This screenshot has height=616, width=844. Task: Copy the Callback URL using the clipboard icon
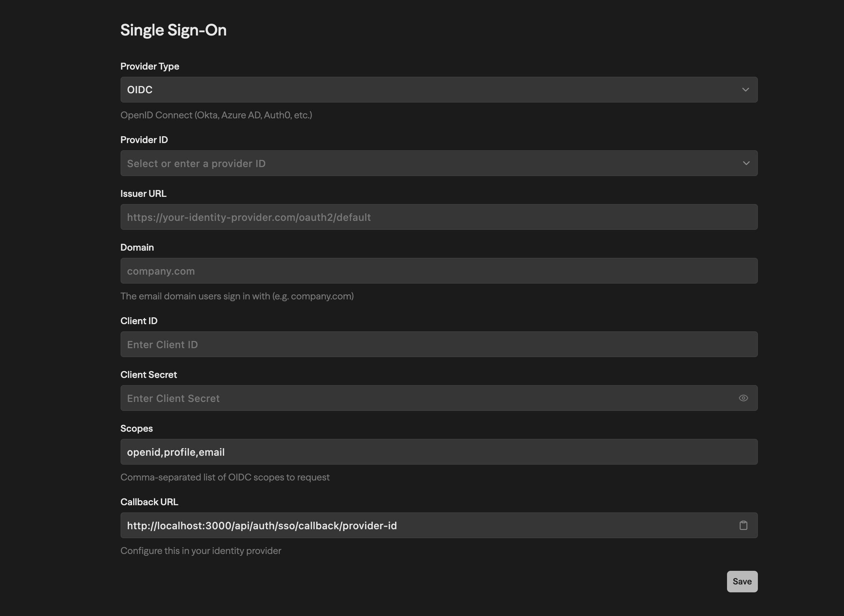point(744,525)
